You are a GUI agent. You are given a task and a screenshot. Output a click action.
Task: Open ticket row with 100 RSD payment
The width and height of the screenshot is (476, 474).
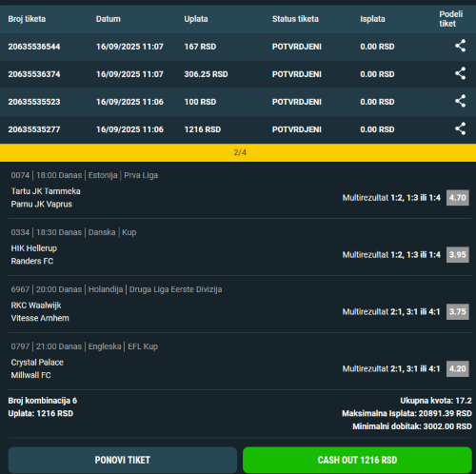pos(238,102)
